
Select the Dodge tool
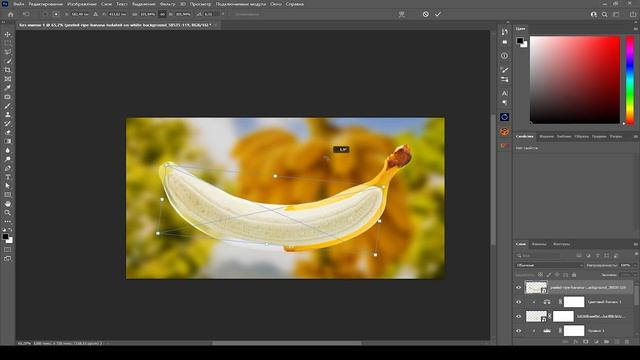coord(7,159)
